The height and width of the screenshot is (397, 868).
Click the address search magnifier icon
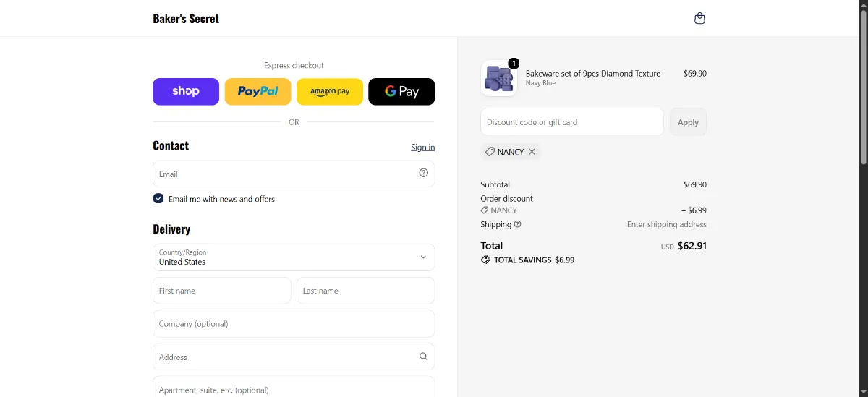(424, 357)
